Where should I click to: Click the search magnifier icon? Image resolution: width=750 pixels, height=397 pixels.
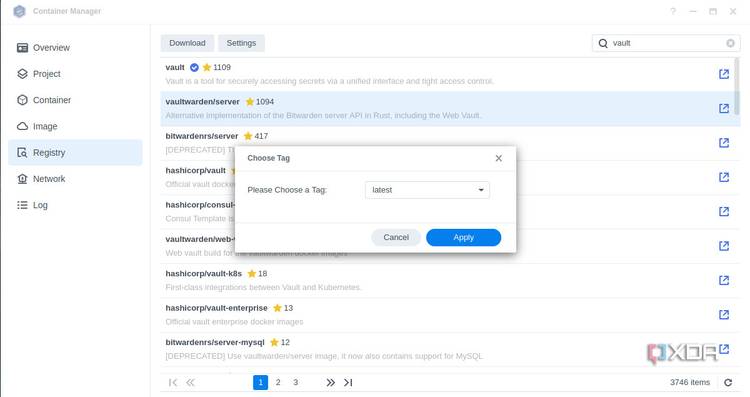tap(603, 43)
